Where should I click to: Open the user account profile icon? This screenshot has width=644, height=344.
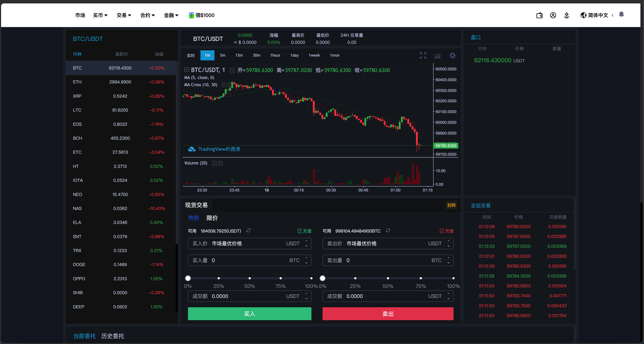pos(553,16)
